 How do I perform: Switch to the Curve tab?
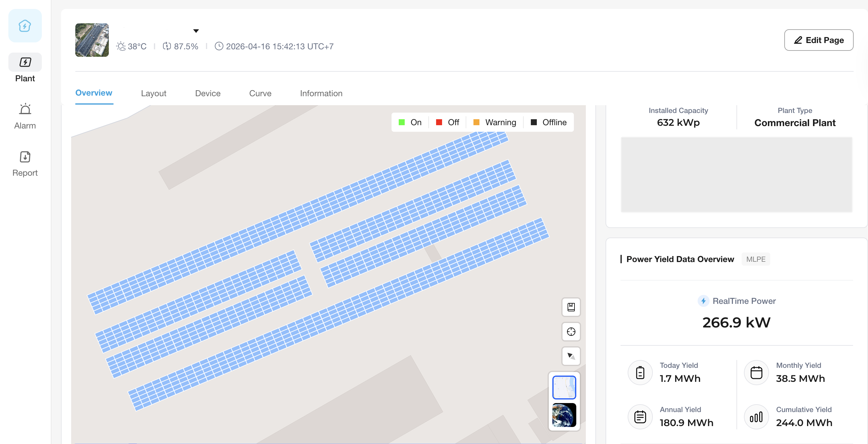click(x=260, y=93)
